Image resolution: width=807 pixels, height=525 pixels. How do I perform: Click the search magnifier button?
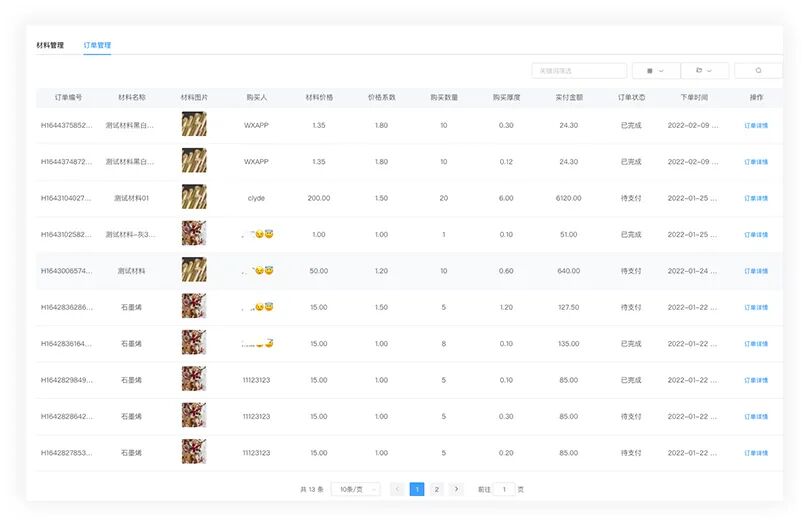758,71
